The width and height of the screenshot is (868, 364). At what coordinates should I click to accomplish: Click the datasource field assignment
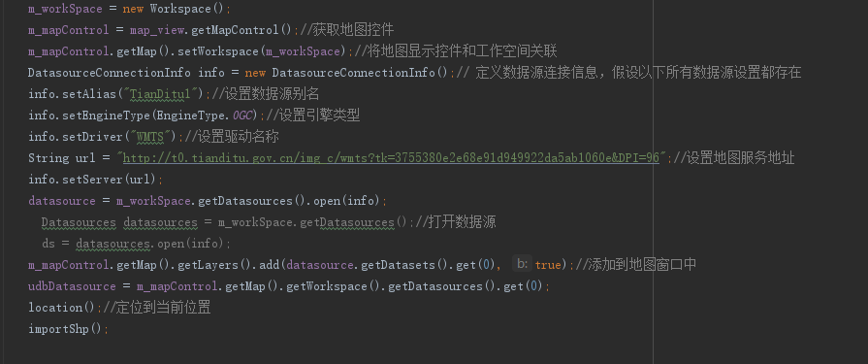(62, 201)
